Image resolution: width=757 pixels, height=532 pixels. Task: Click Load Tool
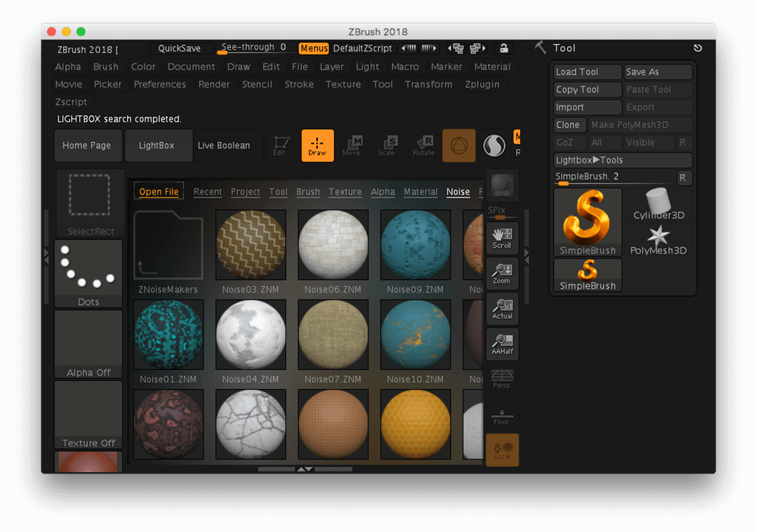(x=587, y=72)
